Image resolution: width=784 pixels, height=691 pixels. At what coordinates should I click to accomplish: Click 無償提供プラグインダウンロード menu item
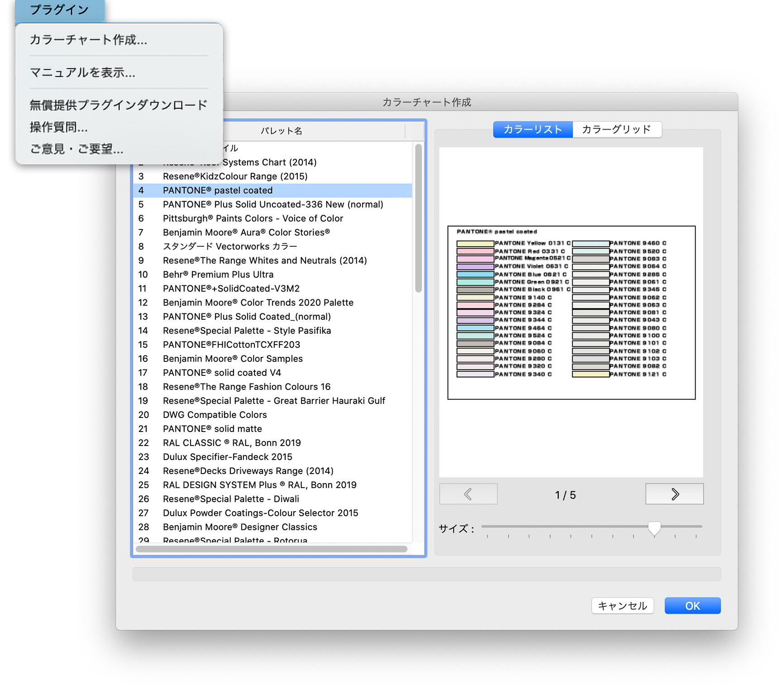click(119, 105)
